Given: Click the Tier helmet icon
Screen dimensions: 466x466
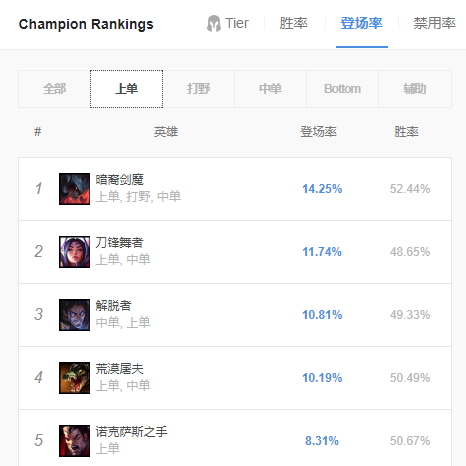Looking at the screenshot, I should point(214,24).
